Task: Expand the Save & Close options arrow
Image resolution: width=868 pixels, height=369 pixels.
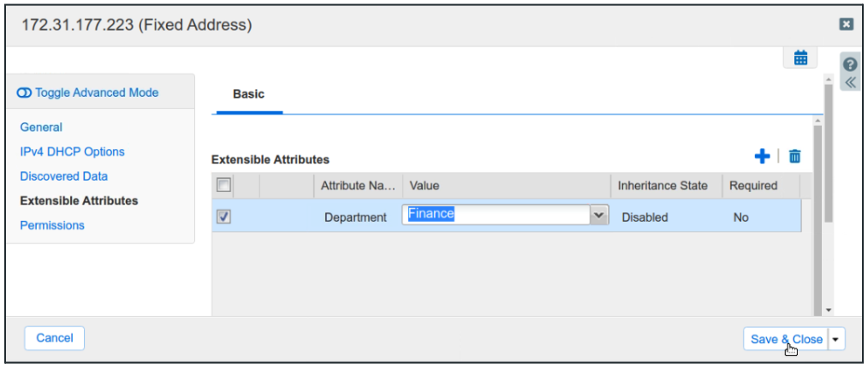Action: point(835,339)
